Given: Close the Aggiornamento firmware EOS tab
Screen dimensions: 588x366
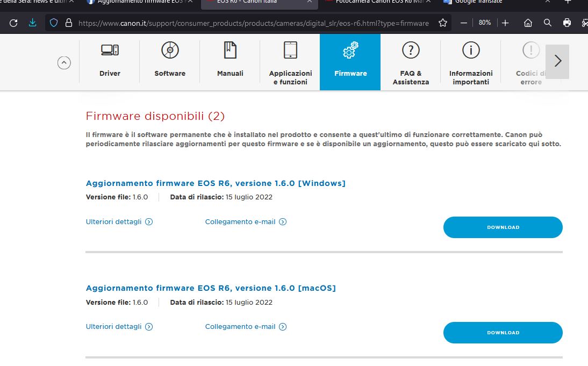Looking at the screenshot, I should (x=190, y=2).
